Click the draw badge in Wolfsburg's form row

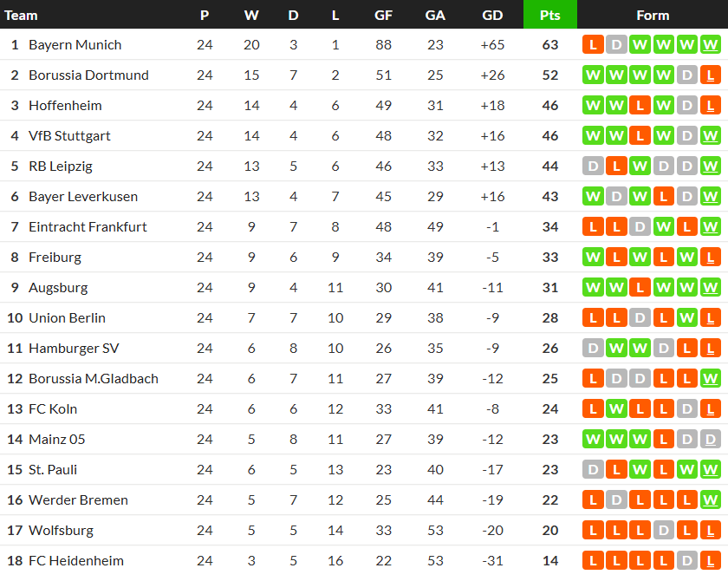click(x=664, y=530)
